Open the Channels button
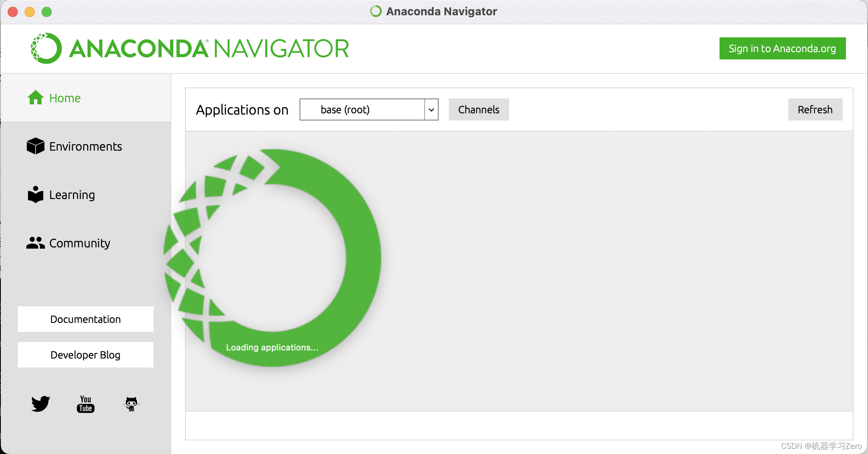This screenshot has height=454, width=868. pos(479,109)
